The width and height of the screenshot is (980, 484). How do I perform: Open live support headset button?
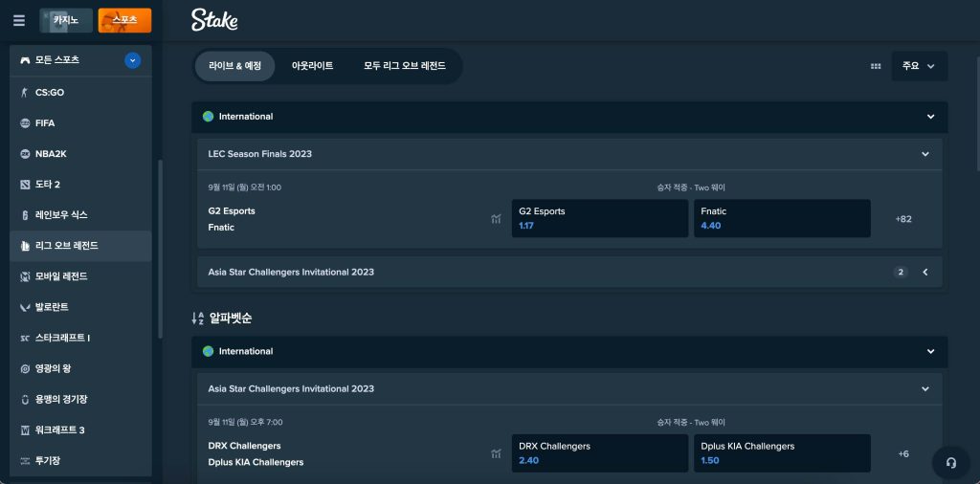coord(951,463)
